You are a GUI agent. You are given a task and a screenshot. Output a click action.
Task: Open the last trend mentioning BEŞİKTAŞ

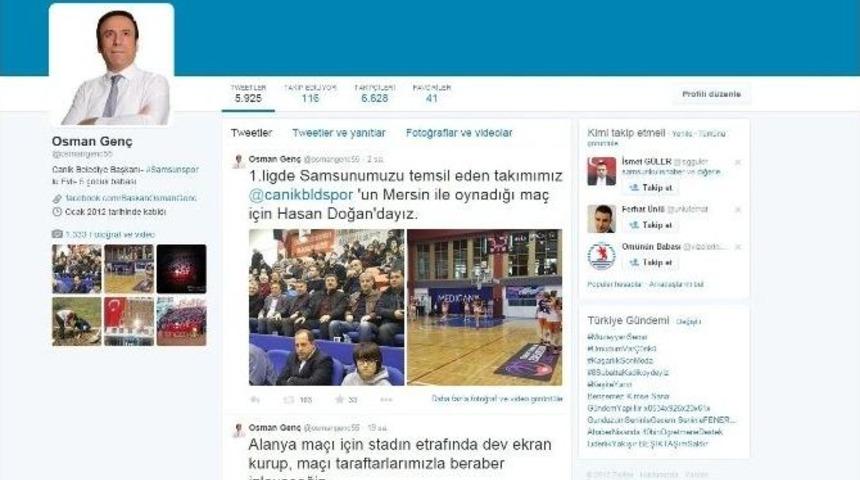pos(647,443)
